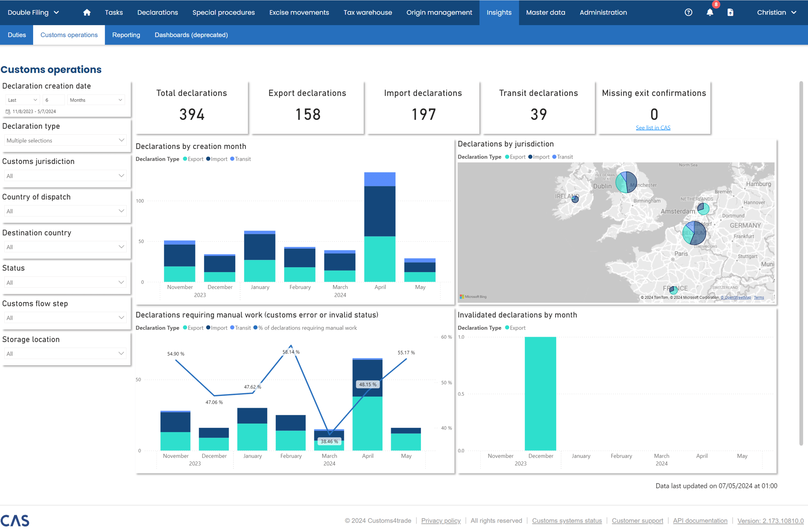Click the France pie marker on map
Screen dimensions: 808x532
[673, 290]
